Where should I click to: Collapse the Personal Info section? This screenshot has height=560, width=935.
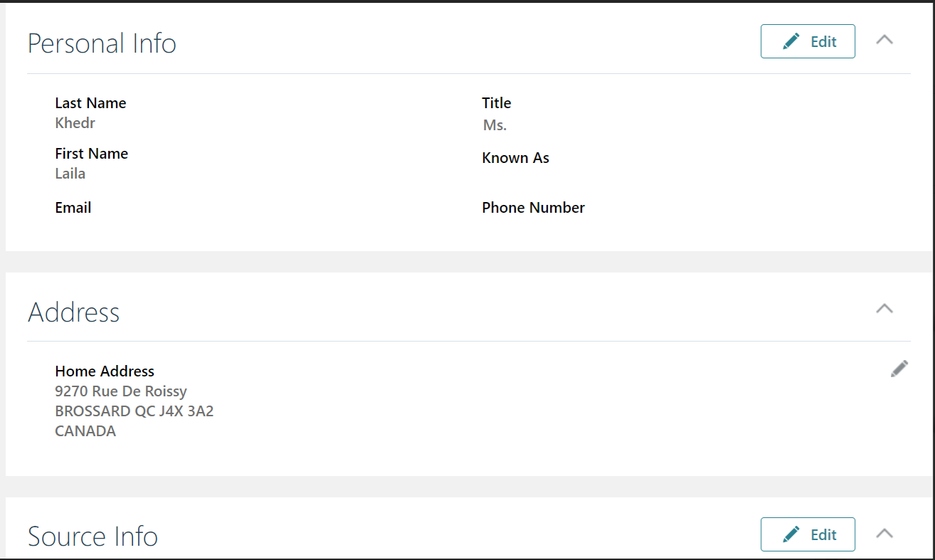pos(884,40)
